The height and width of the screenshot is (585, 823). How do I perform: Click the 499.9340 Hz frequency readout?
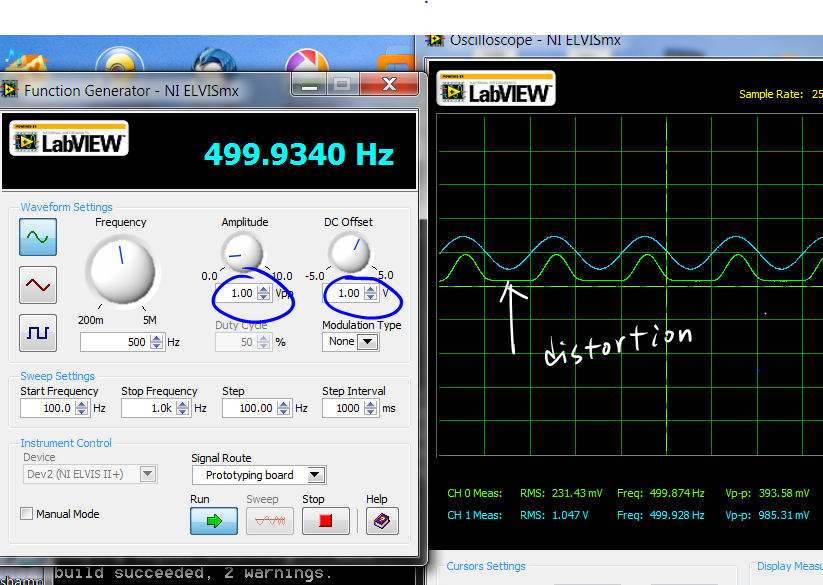299,154
